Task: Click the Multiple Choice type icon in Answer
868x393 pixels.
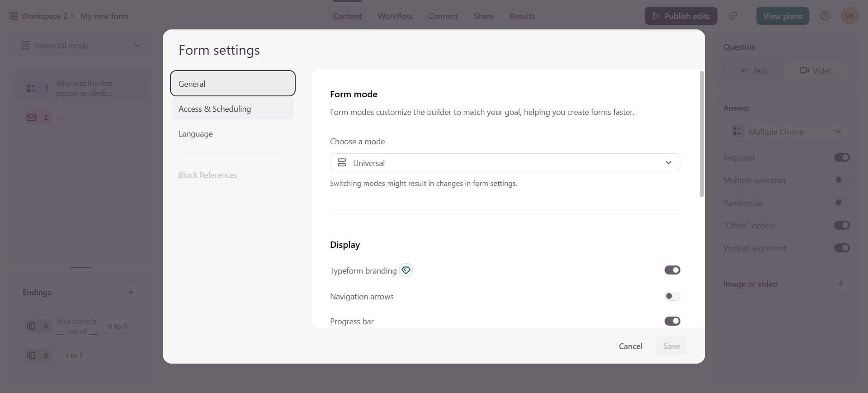Action: pos(737,132)
